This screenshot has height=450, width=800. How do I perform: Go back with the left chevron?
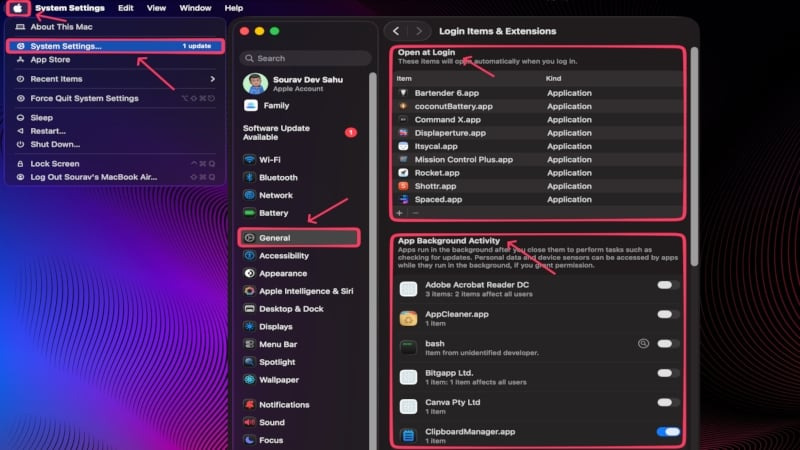pos(396,31)
